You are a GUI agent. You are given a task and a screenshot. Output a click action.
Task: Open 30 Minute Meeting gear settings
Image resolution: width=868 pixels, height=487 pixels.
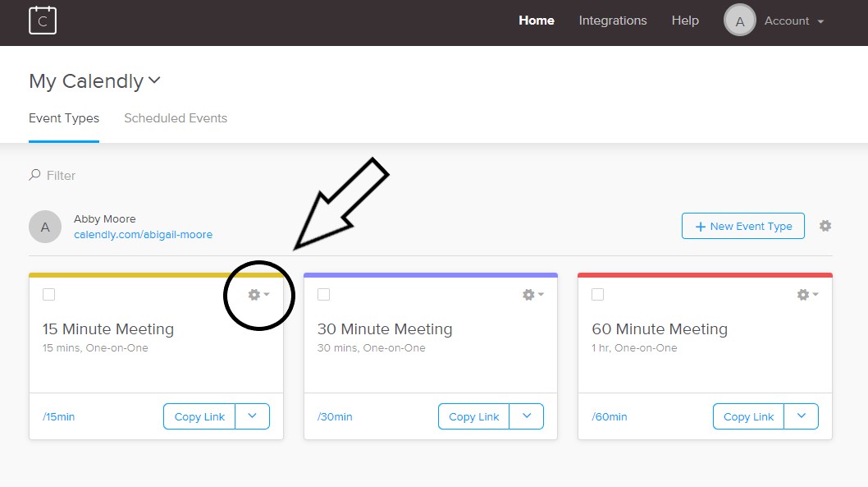pyautogui.click(x=533, y=295)
